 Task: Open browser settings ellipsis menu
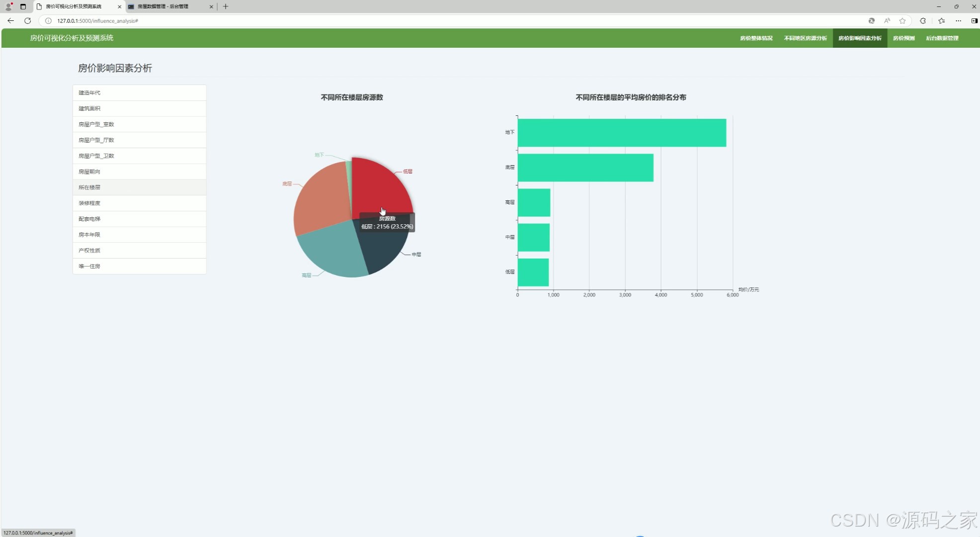coord(958,21)
